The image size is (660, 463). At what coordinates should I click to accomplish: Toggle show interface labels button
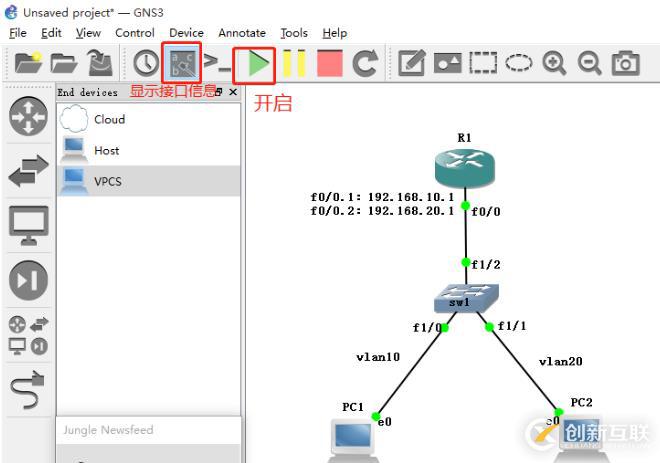coord(182,63)
